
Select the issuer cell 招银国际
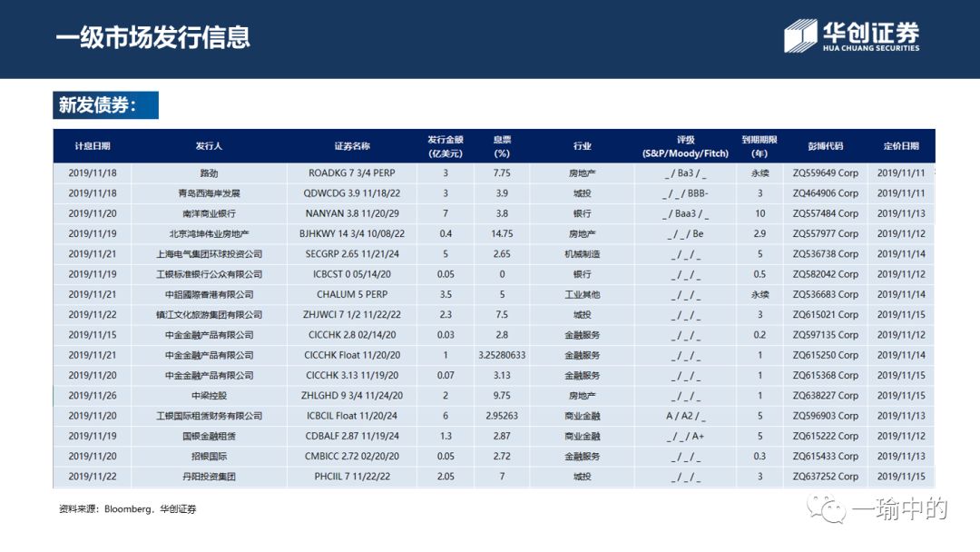209,457
